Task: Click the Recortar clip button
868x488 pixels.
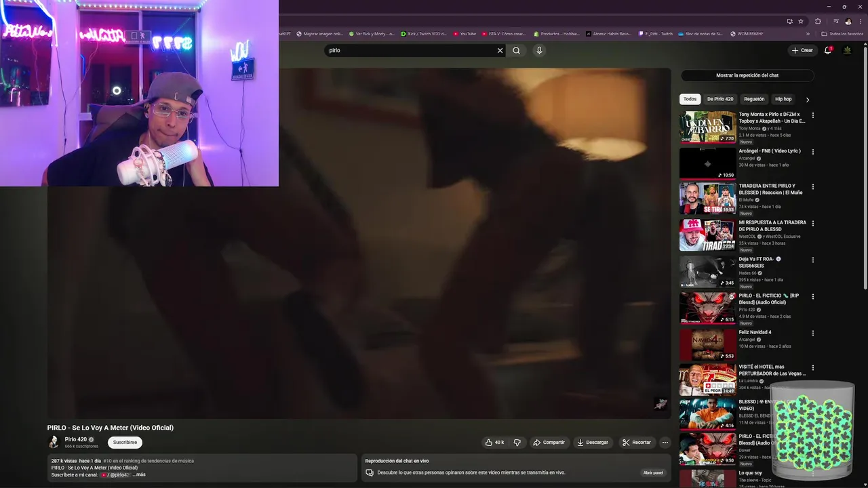Action: [636, 443]
